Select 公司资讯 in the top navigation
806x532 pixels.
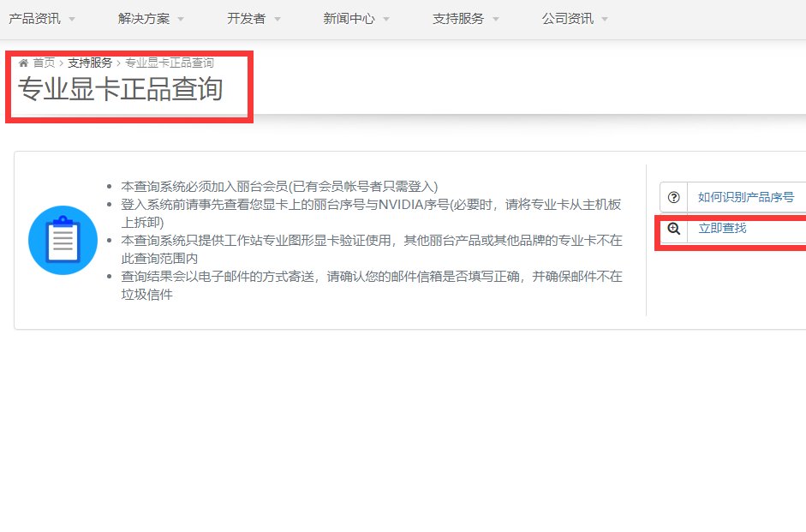click(567, 17)
